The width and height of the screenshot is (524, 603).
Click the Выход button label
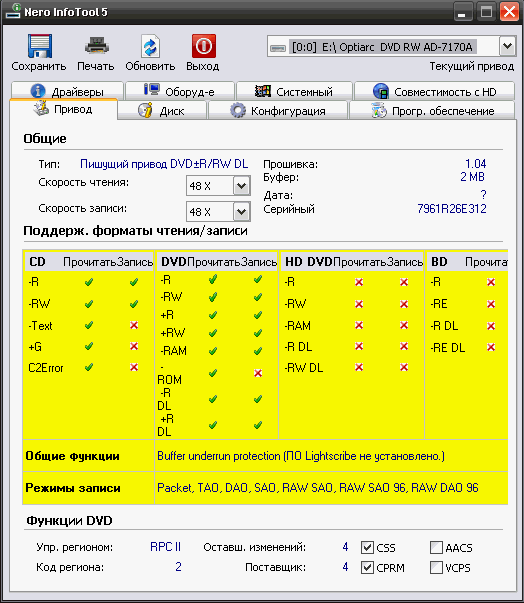pyautogui.click(x=203, y=66)
